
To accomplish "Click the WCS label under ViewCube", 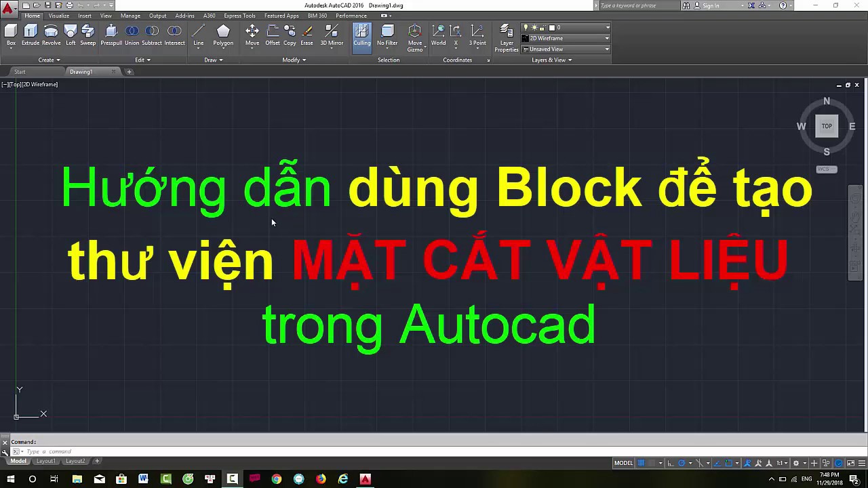I will point(827,169).
